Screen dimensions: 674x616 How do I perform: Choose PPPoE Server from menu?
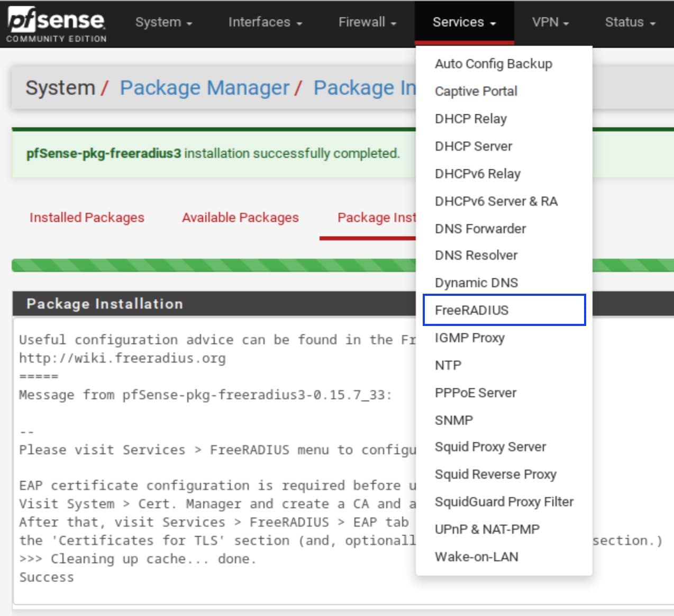504,393
